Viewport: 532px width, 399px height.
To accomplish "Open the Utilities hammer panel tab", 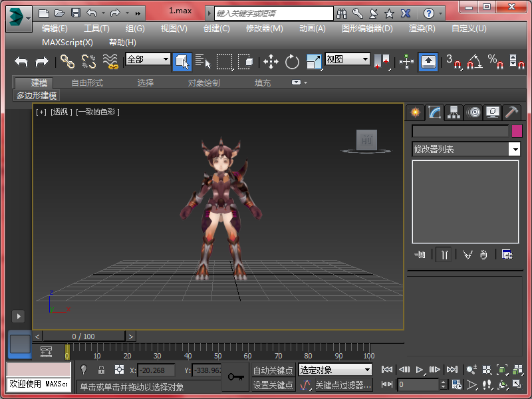I will (511, 112).
